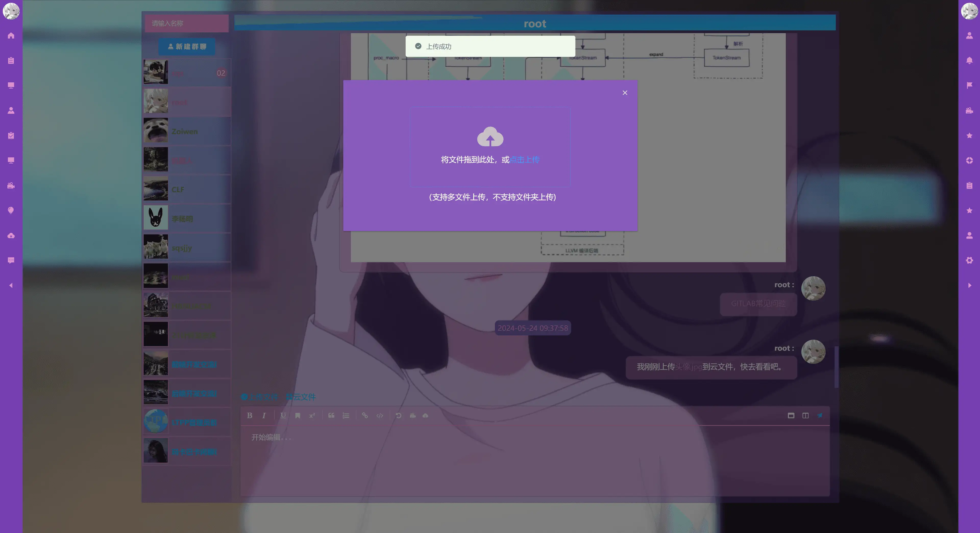Click the gear settings icon on right sidebar
This screenshot has width=980, height=533.
[x=969, y=260]
